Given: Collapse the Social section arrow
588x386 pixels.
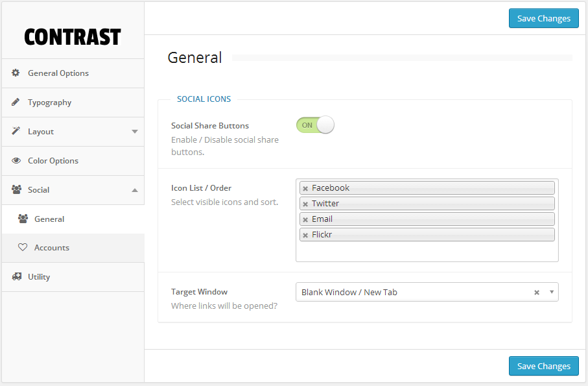Looking at the screenshot, I should point(135,190).
